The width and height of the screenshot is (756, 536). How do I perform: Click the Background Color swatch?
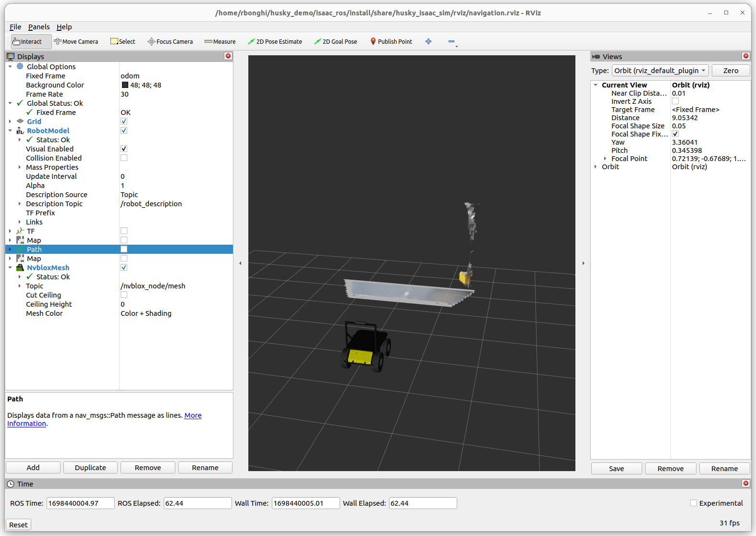click(x=125, y=85)
